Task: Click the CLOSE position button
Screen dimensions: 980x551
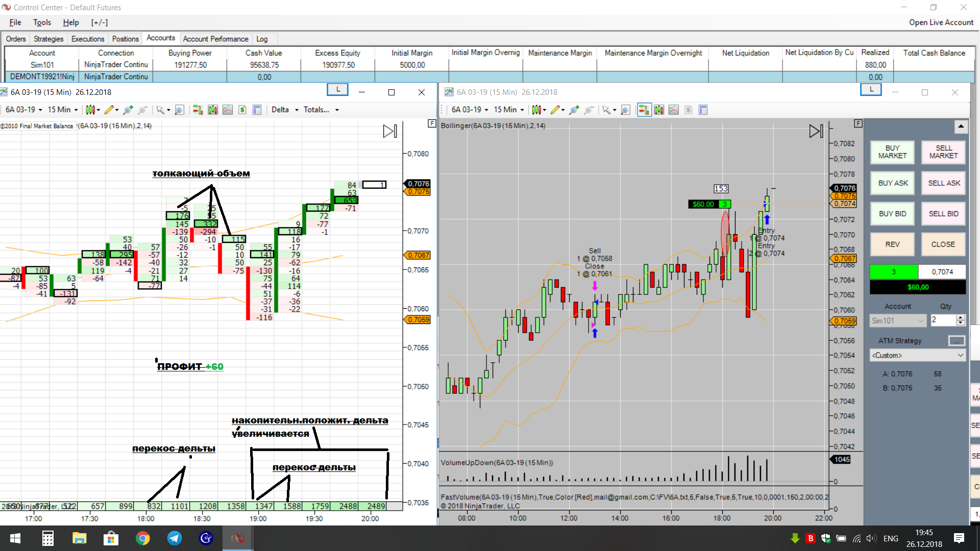Action: (943, 244)
